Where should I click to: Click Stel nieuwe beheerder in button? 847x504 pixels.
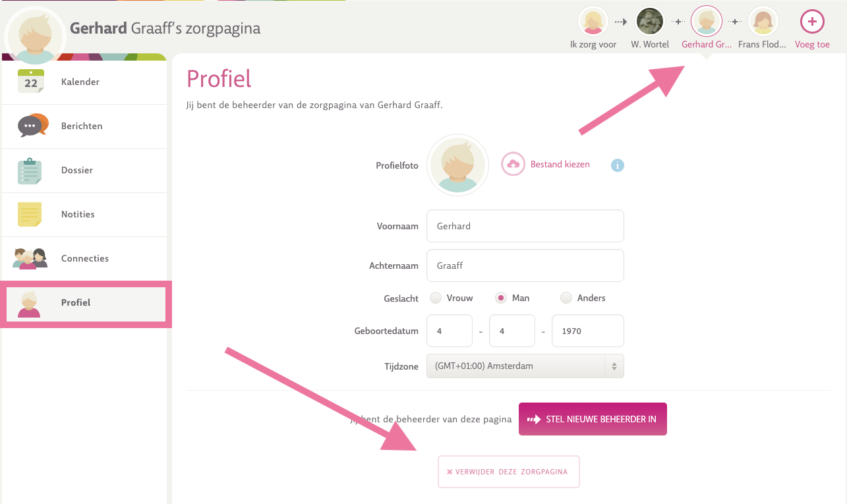pyautogui.click(x=593, y=419)
